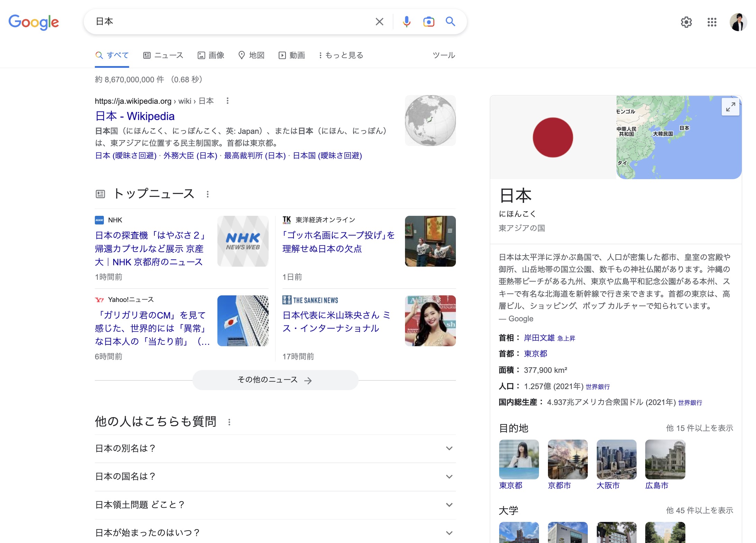
Task: Open the Google apps grid
Action: click(712, 22)
